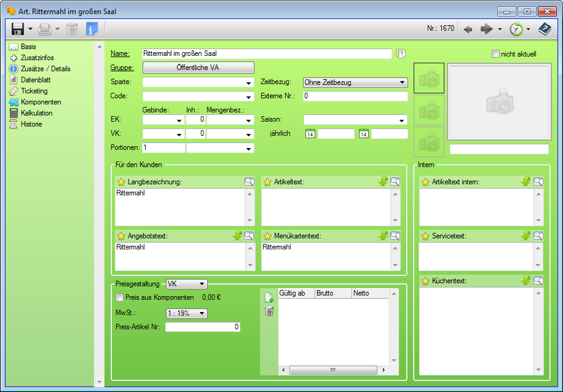The height and width of the screenshot is (392, 563).
Task: Click green arrow icon beside Küchentext
Action: [x=526, y=281]
